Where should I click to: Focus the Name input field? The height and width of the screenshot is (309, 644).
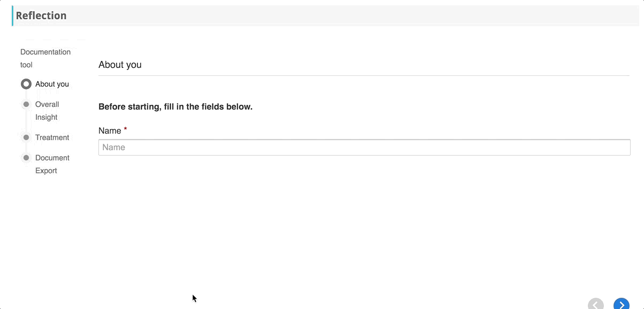point(364,148)
